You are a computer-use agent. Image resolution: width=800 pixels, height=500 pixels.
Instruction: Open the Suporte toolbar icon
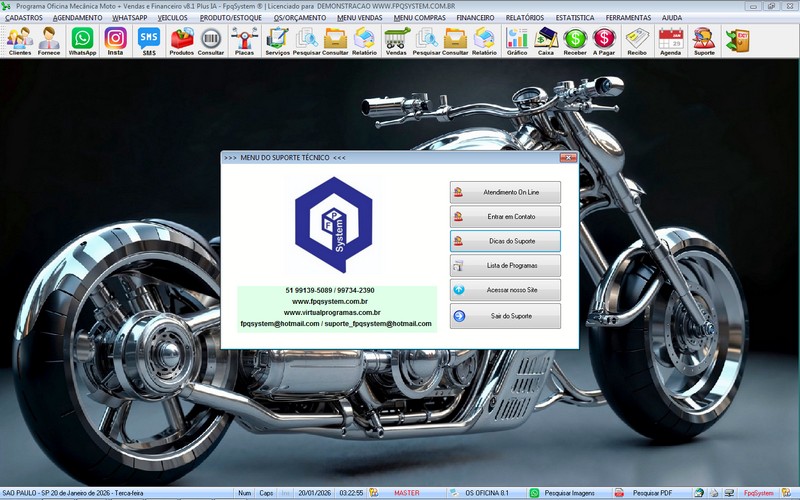[x=704, y=41]
